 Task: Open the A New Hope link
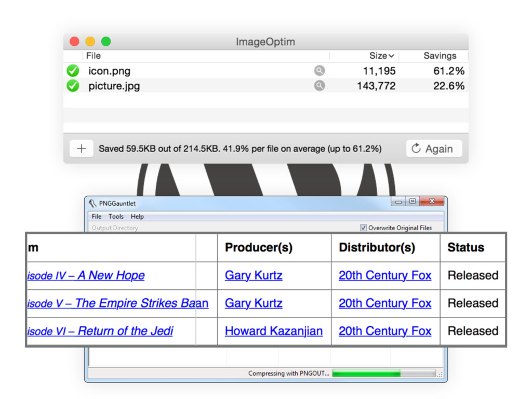pyautogui.click(x=86, y=275)
